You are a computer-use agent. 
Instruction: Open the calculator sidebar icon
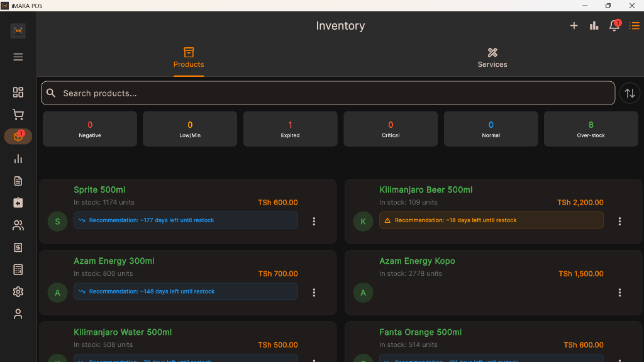18,269
